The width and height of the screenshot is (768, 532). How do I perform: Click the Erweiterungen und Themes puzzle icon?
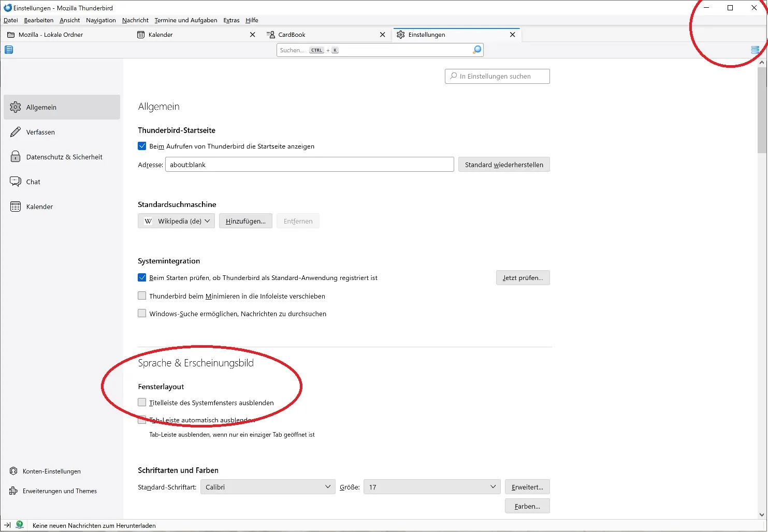(x=13, y=491)
